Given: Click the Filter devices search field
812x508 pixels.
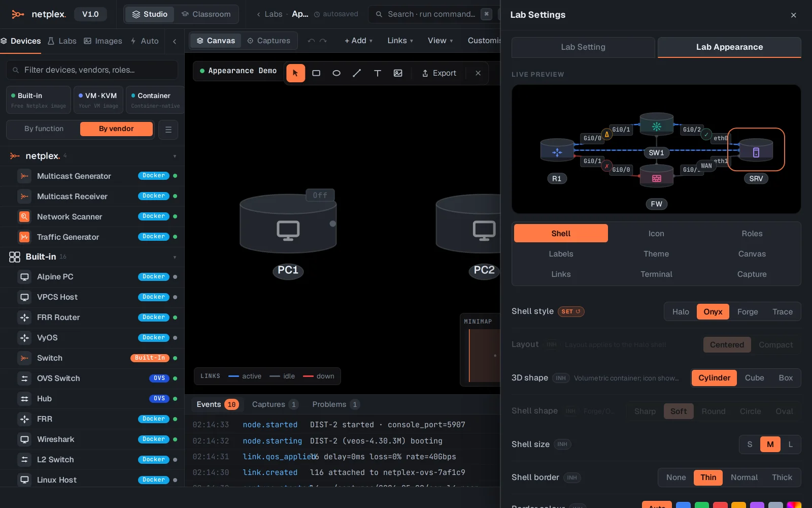Looking at the screenshot, I should click(92, 70).
